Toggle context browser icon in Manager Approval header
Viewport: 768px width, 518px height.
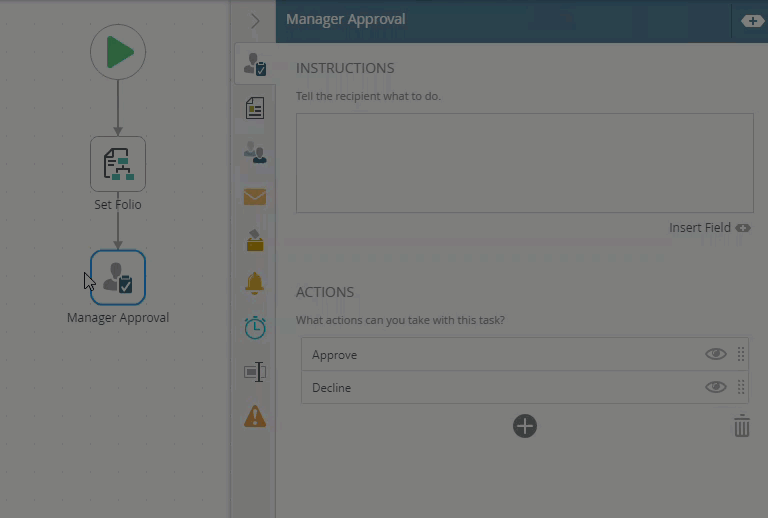pyautogui.click(x=752, y=21)
